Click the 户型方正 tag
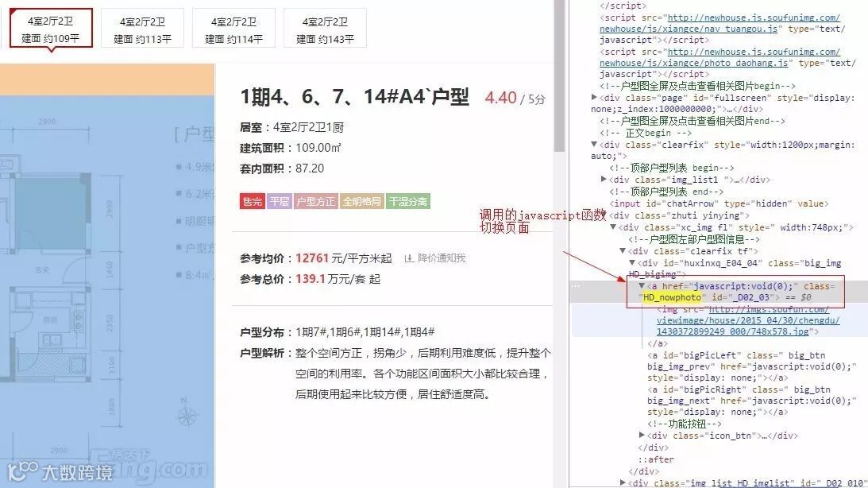868x488 pixels. pyautogui.click(x=315, y=201)
